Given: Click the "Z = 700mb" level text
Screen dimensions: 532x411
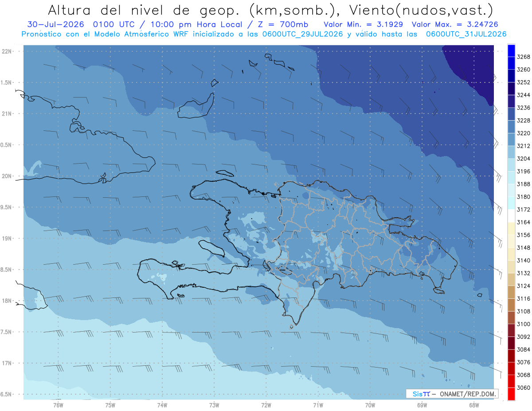Looking at the screenshot, I should point(281,24).
